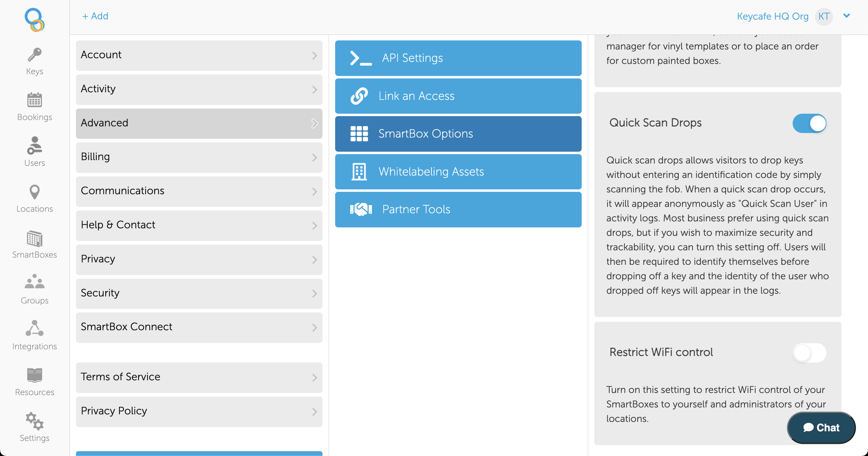The width and height of the screenshot is (868, 456).
Task: Open Locations pin icon
Action: click(34, 192)
